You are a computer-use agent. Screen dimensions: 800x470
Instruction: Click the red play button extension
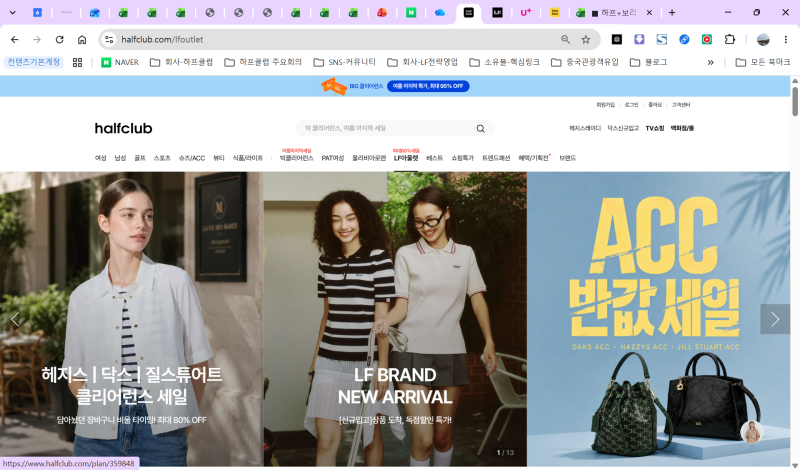(707, 39)
